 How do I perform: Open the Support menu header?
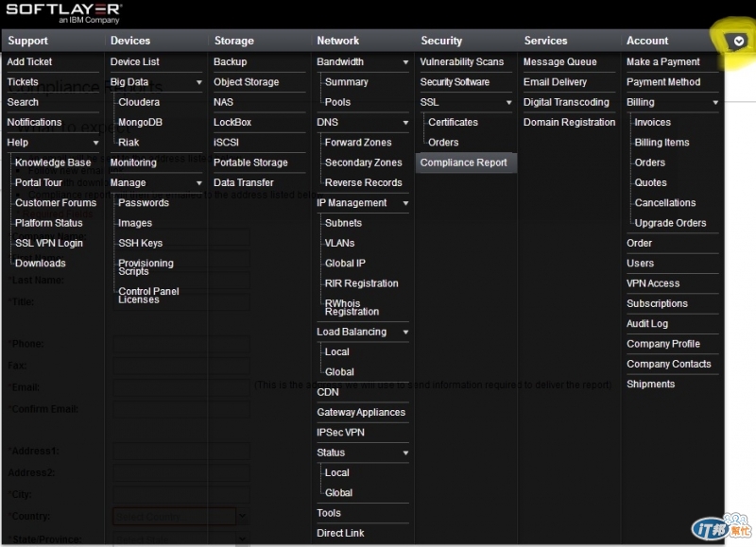(28, 41)
